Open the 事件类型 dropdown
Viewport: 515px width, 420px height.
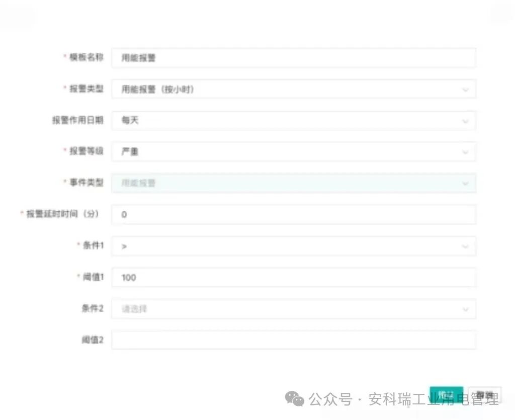tap(294, 183)
